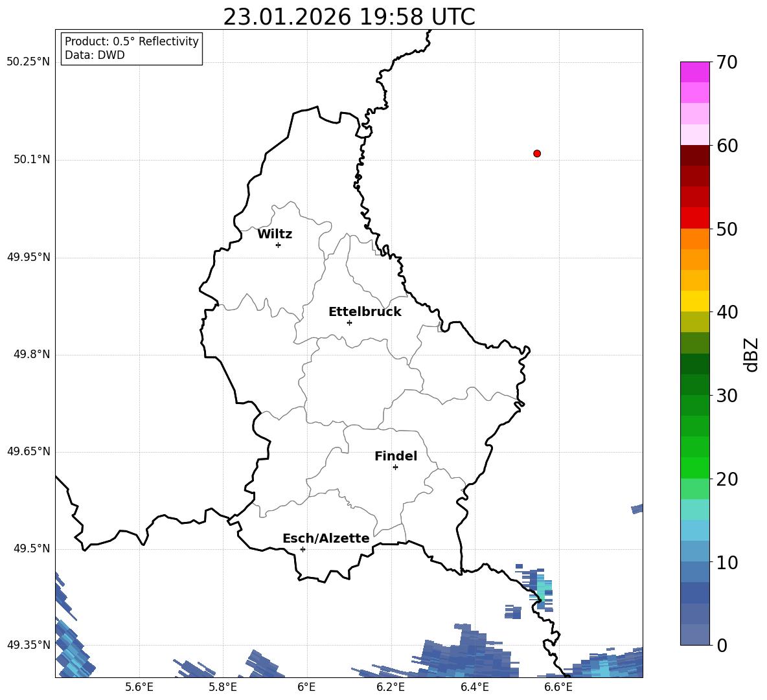Viewport: 767px width, 700px height.
Task: Click the 6.6°E longitude label
Action: point(558,687)
